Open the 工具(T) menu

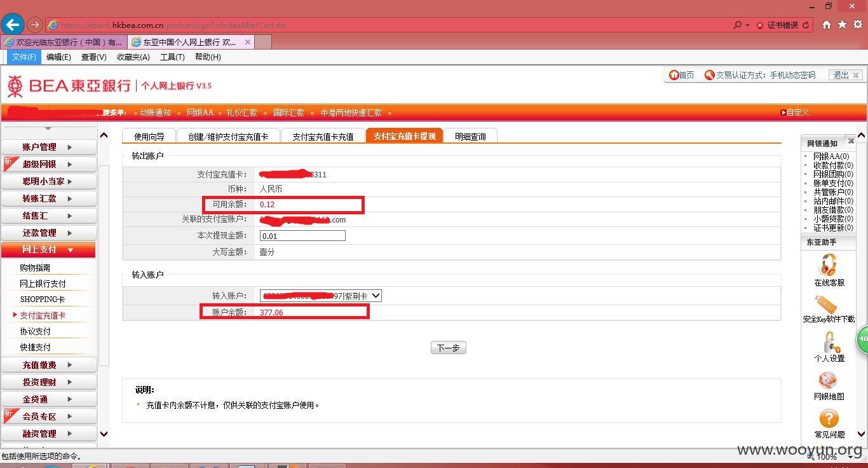(x=172, y=57)
